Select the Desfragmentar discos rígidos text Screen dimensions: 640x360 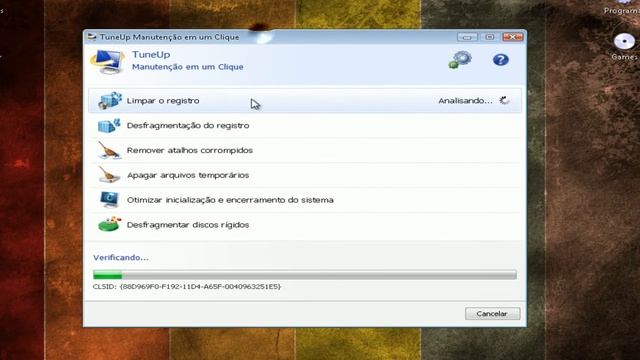[188, 225]
